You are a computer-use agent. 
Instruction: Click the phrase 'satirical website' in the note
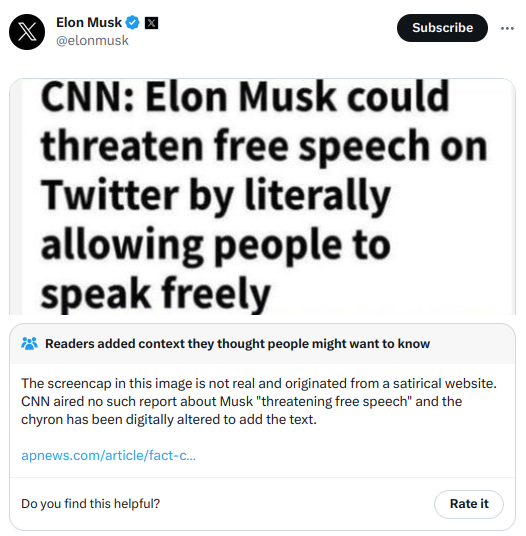[445, 384]
